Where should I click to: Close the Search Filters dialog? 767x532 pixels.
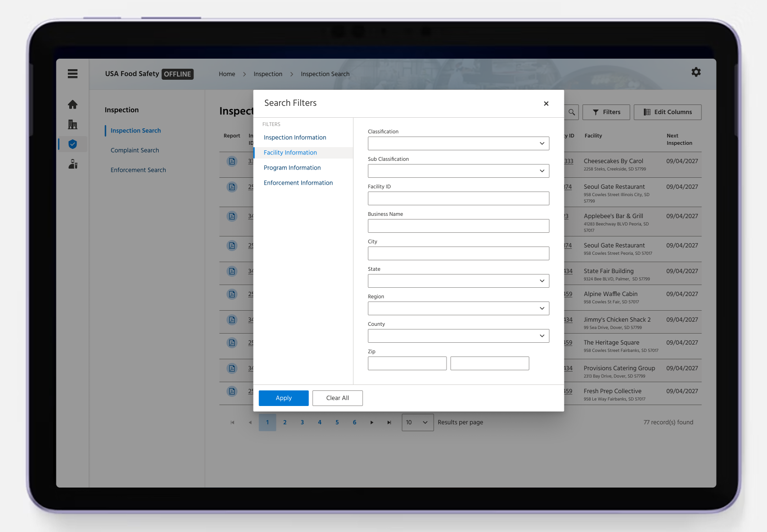click(546, 104)
